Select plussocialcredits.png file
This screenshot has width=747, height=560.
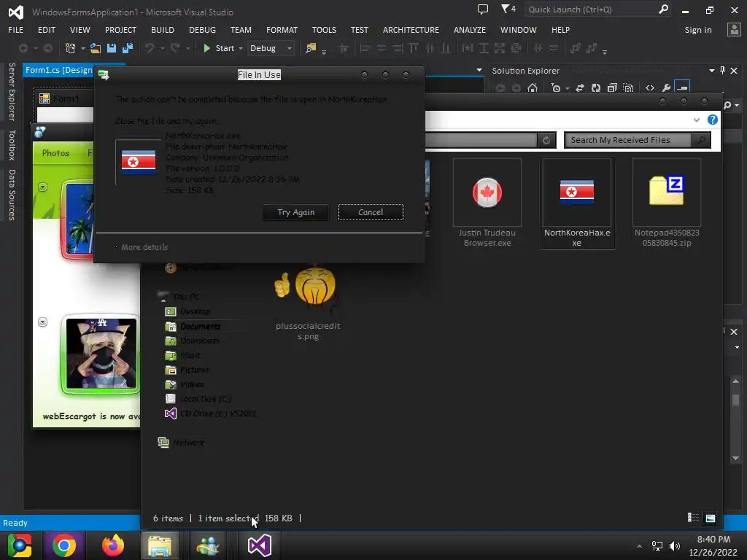[x=308, y=303]
